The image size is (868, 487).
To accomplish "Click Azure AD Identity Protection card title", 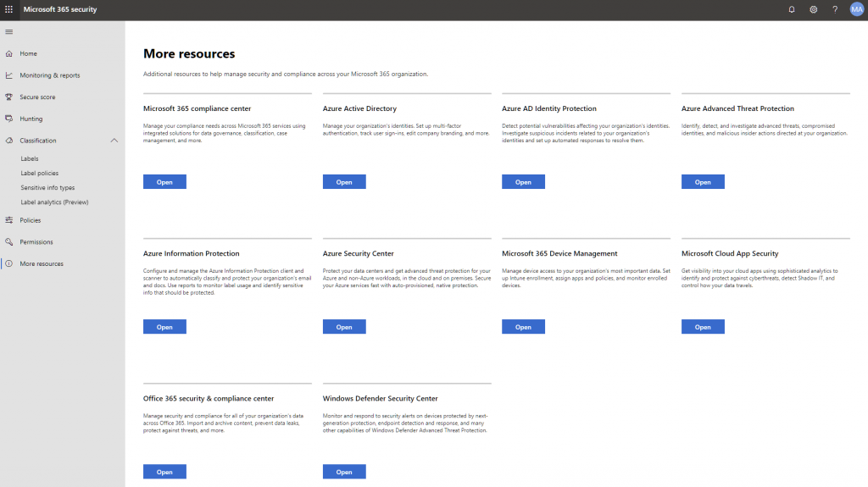I will point(548,108).
